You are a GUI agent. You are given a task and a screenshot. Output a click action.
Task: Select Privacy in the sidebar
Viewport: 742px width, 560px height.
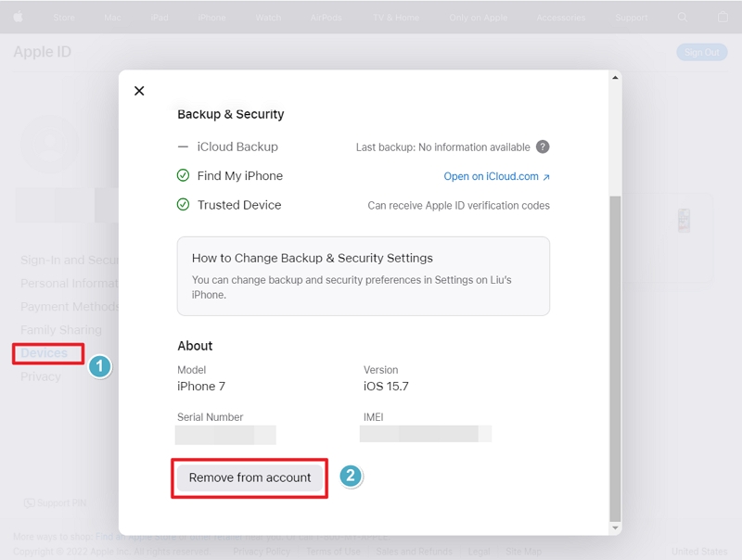[x=41, y=376]
